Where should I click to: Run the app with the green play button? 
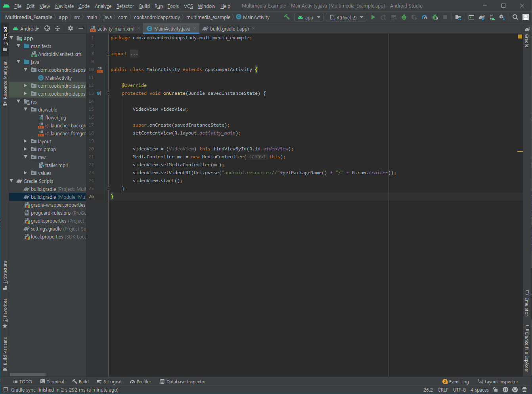[x=373, y=17]
